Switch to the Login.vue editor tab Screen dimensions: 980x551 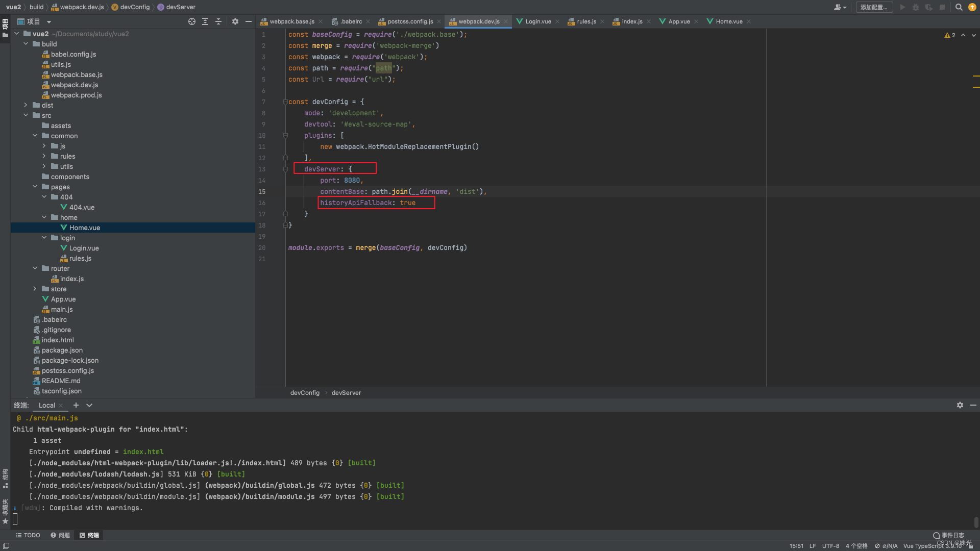point(538,21)
